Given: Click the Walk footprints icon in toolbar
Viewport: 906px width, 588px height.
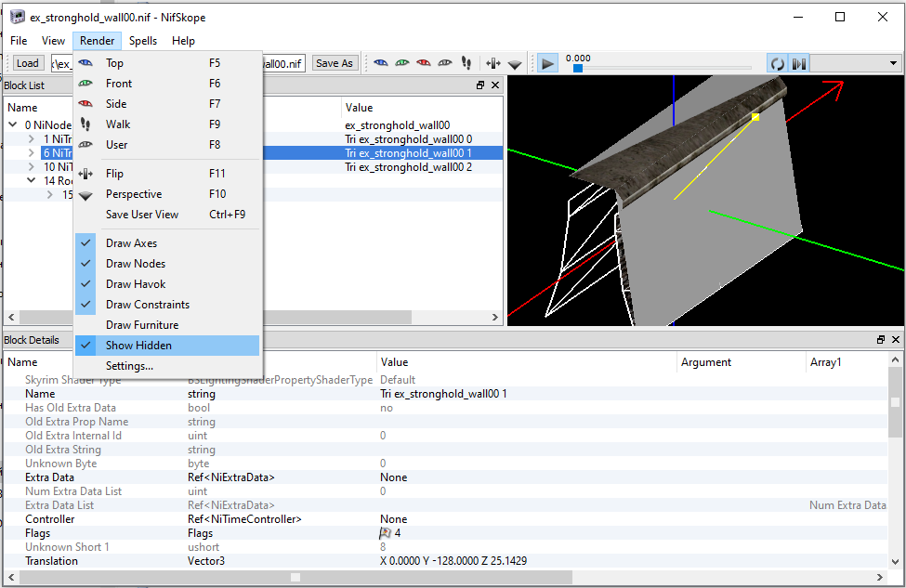Looking at the screenshot, I should [x=466, y=63].
